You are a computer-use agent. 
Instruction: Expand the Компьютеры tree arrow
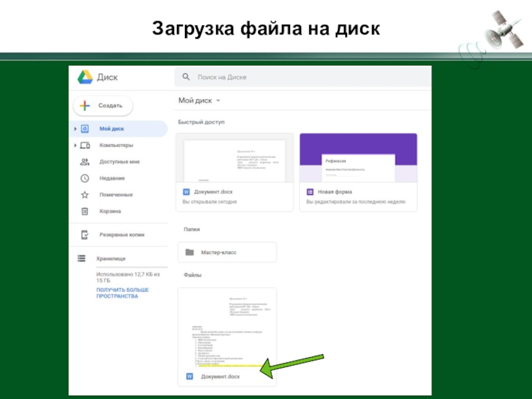75,145
